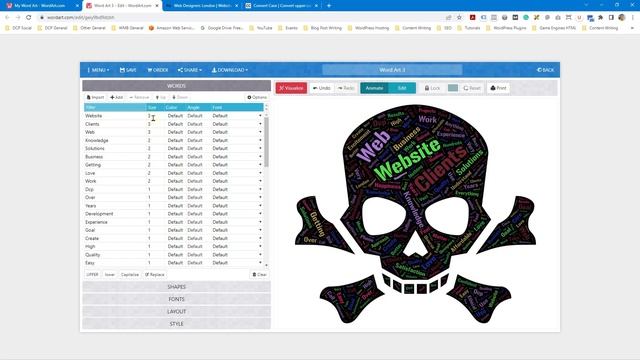Image resolution: width=640 pixels, height=360 pixels.
Task: Expand the FONTS panel
Action: click(x=176, y=299)
